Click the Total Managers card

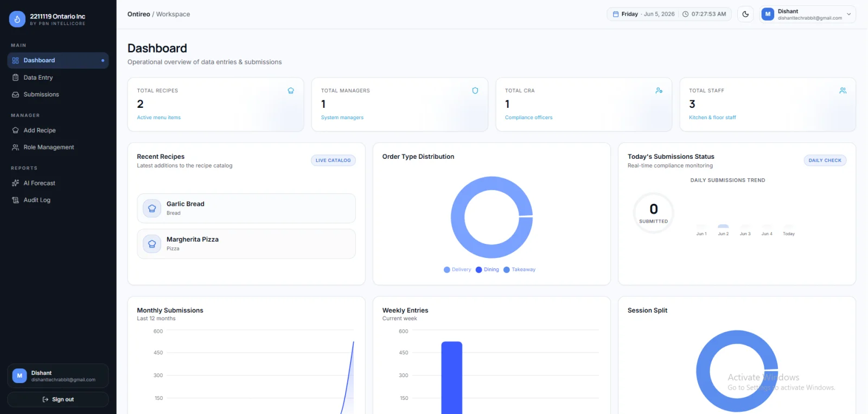pos(400,105)
